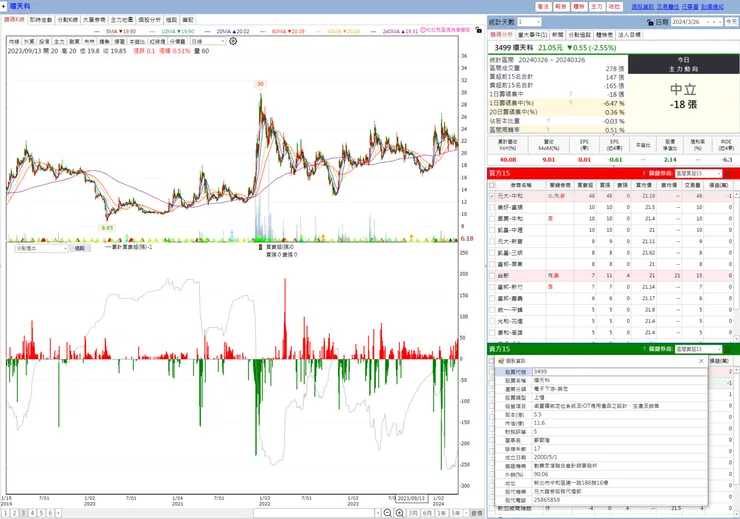
Task: Open the 分點進出 indicator dropdown
Action: click(x=66, y=248)
